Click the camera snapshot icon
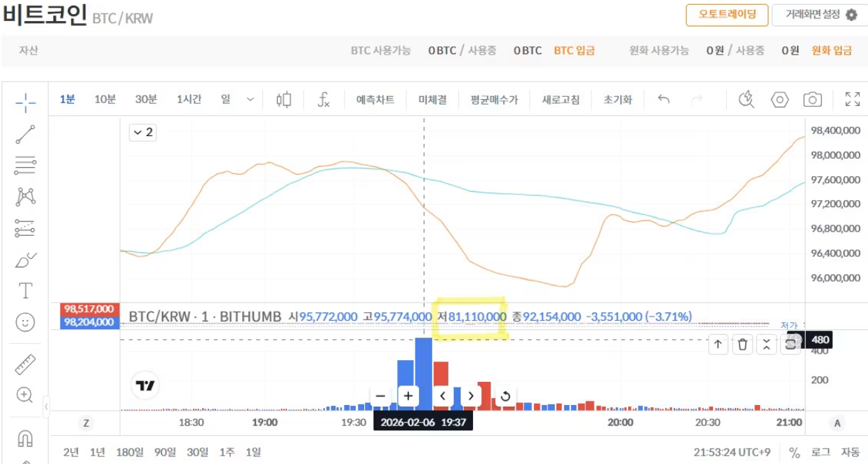The width and height of the screenshot is (868, 464). [x=813, y=100]
